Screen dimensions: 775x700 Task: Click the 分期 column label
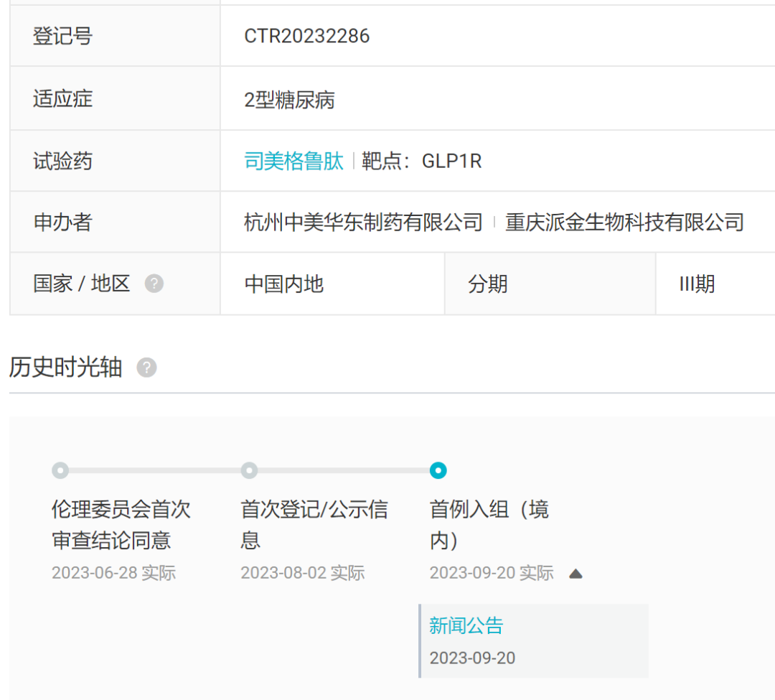coord(487,284)
